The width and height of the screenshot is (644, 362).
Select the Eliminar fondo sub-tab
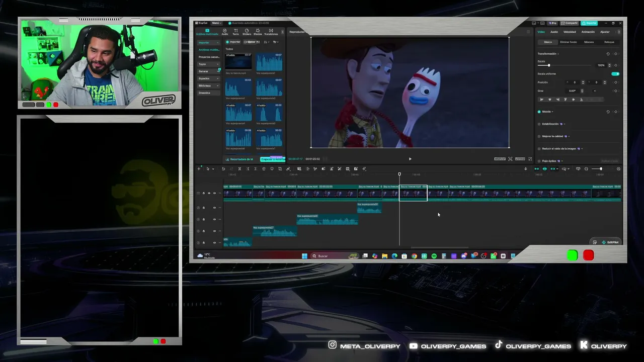[x=569, y=42]
